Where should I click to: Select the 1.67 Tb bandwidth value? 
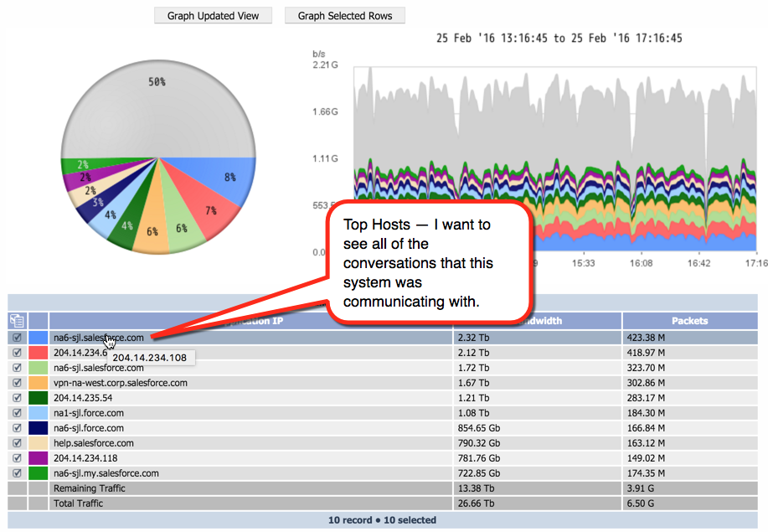coord(474,383)
